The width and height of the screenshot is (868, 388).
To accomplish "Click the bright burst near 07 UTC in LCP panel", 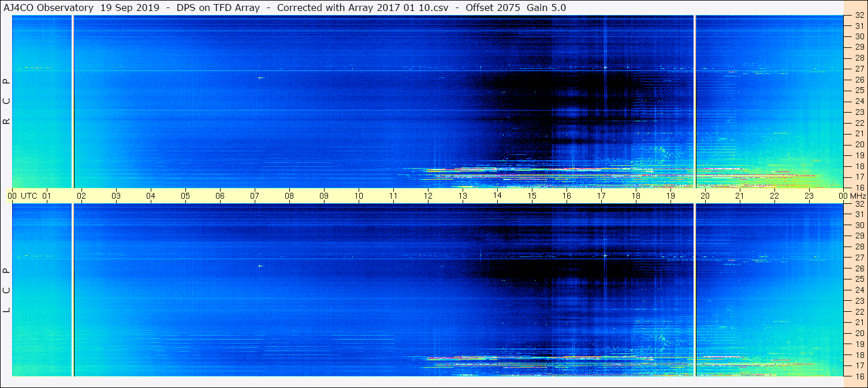I will click(x=260, y=266).
